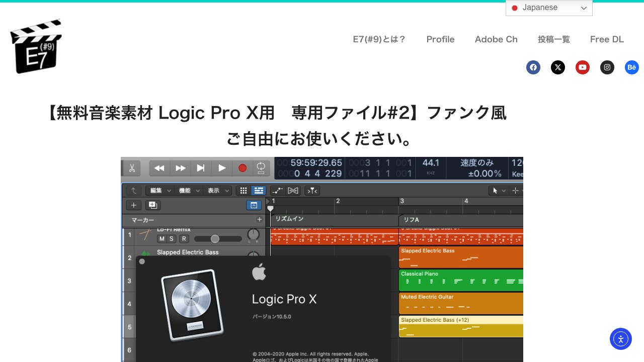Open the Instagram social icon
The image size is (644, 362).
607,67
